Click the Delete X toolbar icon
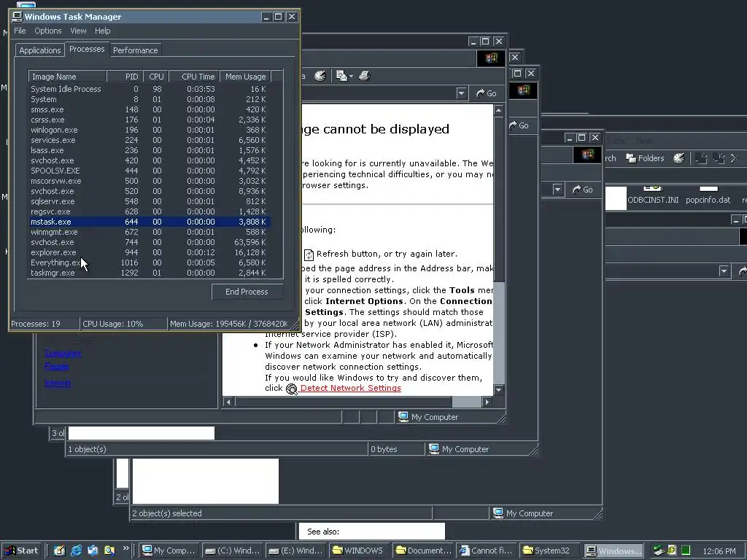The image size is (747, 560). (x=735, y=158)
